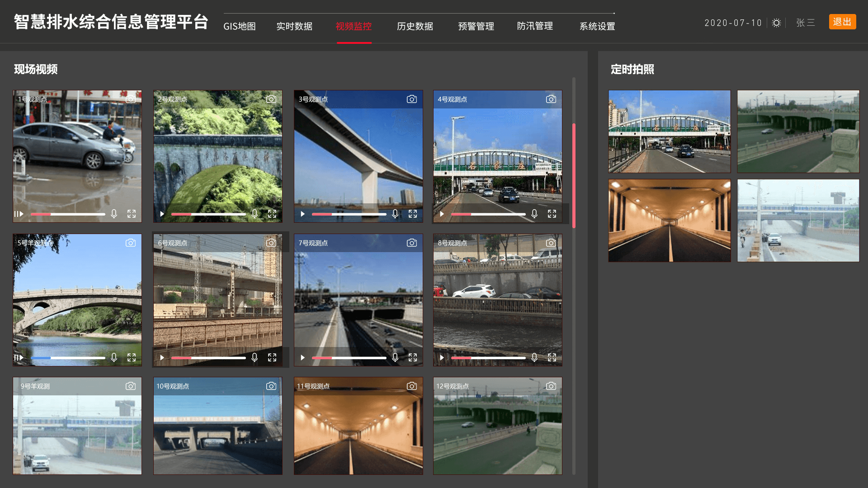Viewport: 868px width, 488px height.
Task: Open the 9号羊观测 video thumbnail
Action: point(77,426)
